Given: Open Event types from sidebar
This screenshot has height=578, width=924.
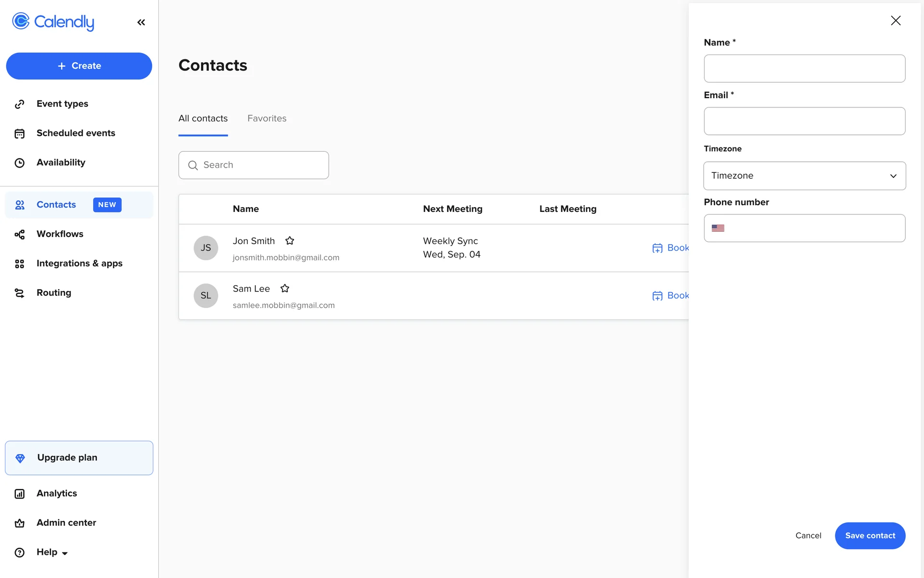Looking at the screenshot, I should point(62,104).
